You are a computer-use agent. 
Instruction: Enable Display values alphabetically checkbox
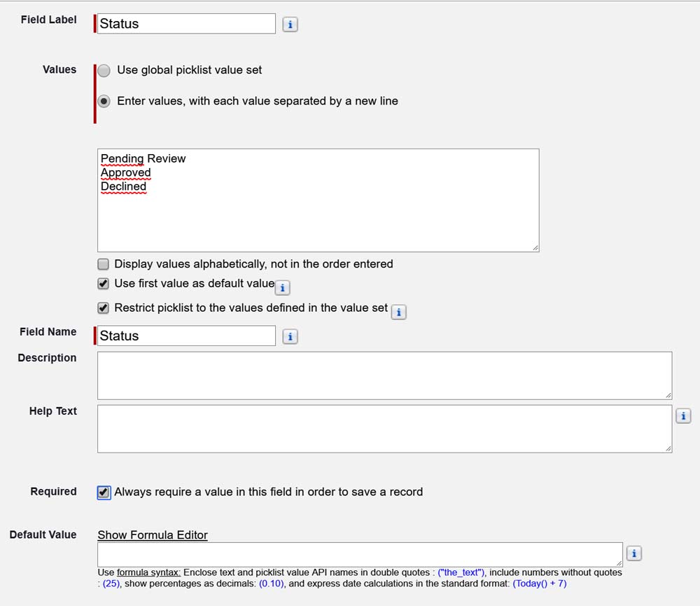coord(104,265)
